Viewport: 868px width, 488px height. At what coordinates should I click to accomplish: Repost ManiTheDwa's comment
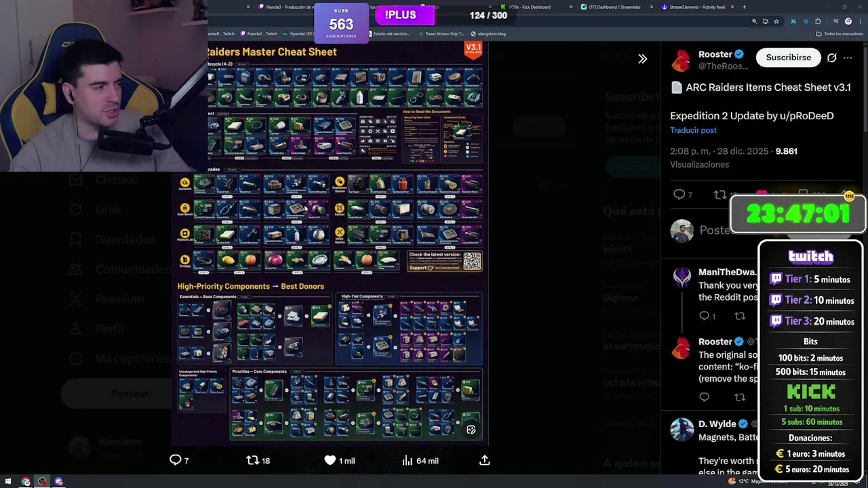pos(740,316)
